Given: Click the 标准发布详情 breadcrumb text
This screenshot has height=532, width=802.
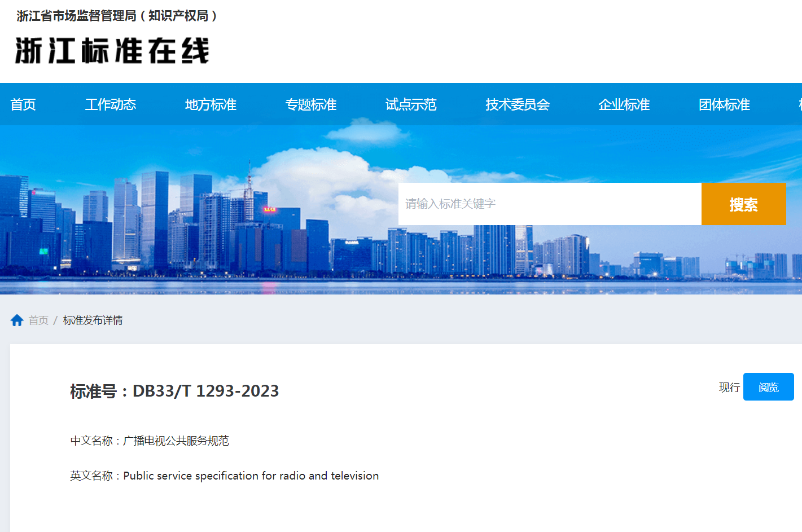Looking at the screenshot, I should tap(93, 320).
